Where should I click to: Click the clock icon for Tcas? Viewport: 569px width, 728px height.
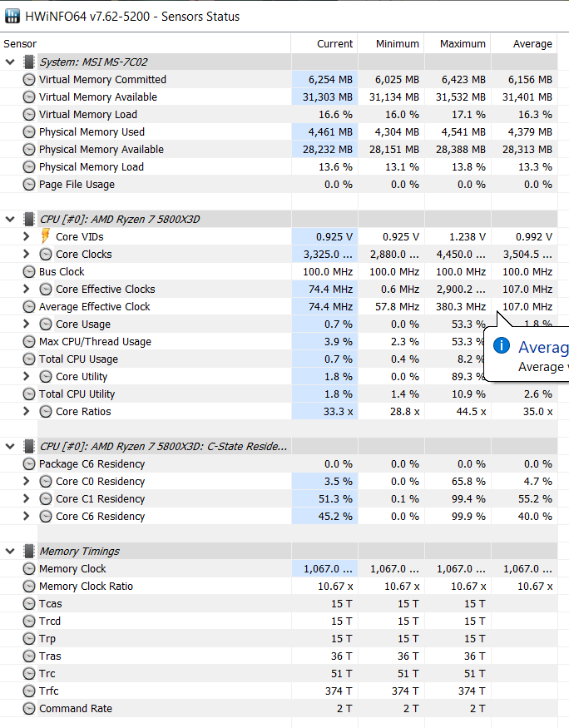29,604
